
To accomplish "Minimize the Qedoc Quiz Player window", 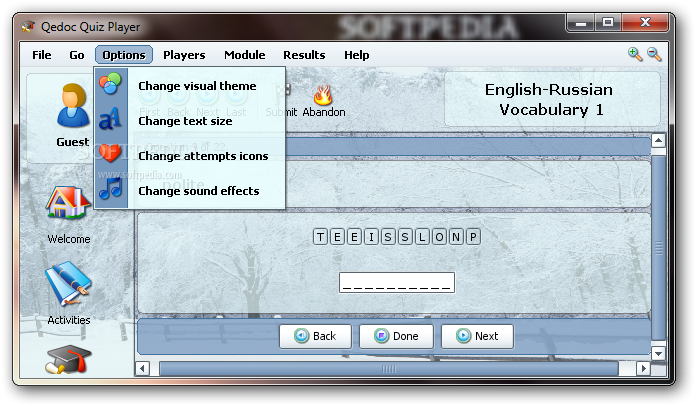I will tap(581, 23).
